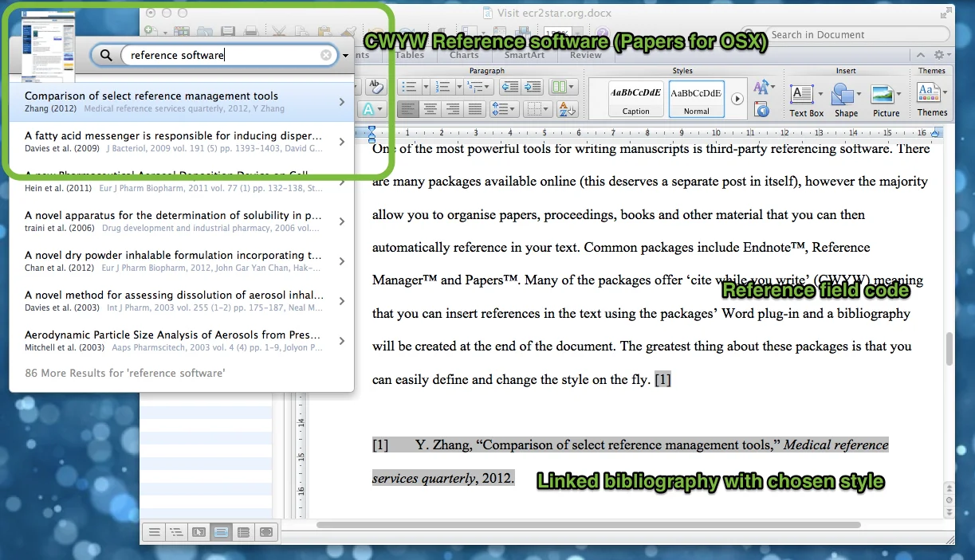Open the Review ribbon tab
Image resolution: width=975 pixels, height=560 pixels.
tap(586, 55)
